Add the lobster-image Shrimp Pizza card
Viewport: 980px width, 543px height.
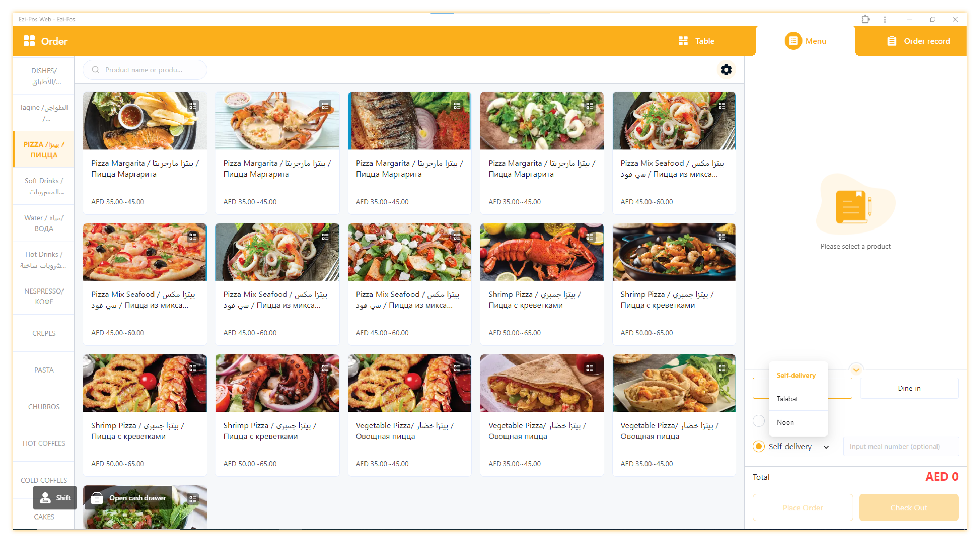(x=541, y=284)
